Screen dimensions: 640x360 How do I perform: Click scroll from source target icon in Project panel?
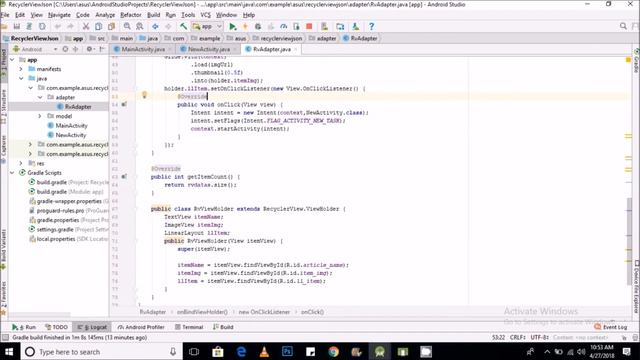pos(65,49)
